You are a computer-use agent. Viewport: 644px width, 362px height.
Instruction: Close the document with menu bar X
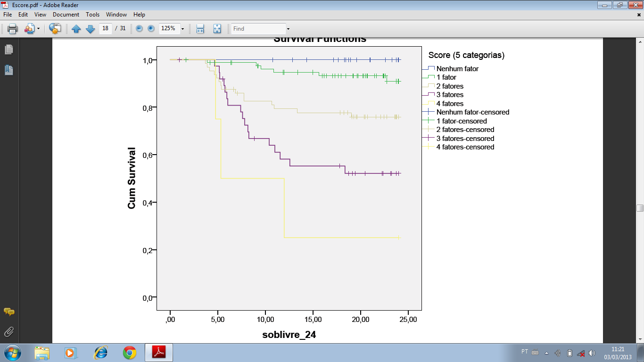pyautogui.click(x=639, y=15)
